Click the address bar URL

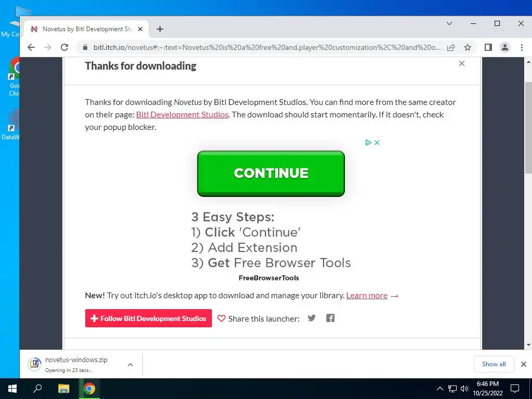(x=267, y=47)
